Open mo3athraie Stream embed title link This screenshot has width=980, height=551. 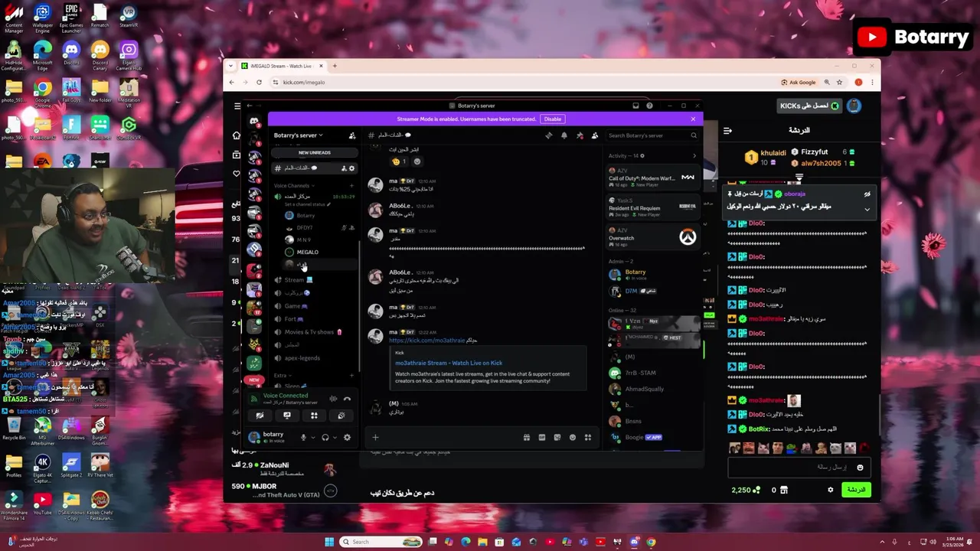point(449,363)
